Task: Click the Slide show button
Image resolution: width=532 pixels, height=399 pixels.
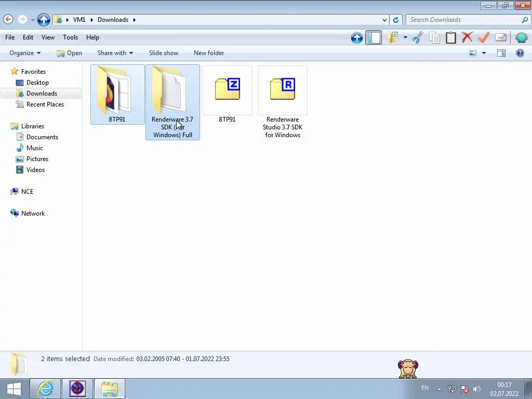Action: point(164,53)
